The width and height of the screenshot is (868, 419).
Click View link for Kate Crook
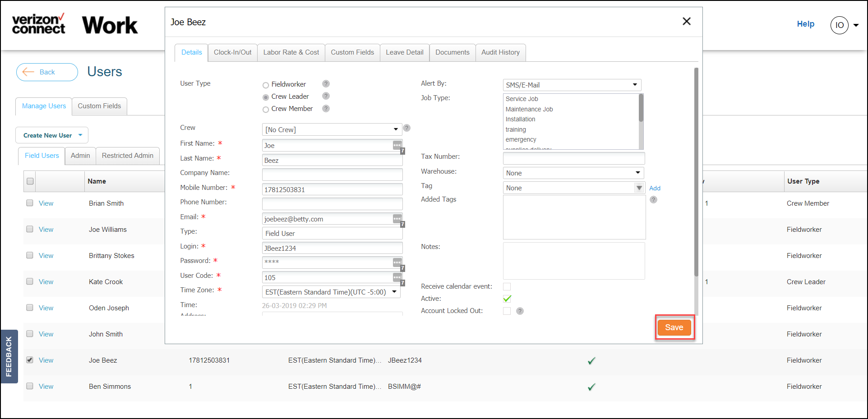pyautogui.click(x=46, y=282)
